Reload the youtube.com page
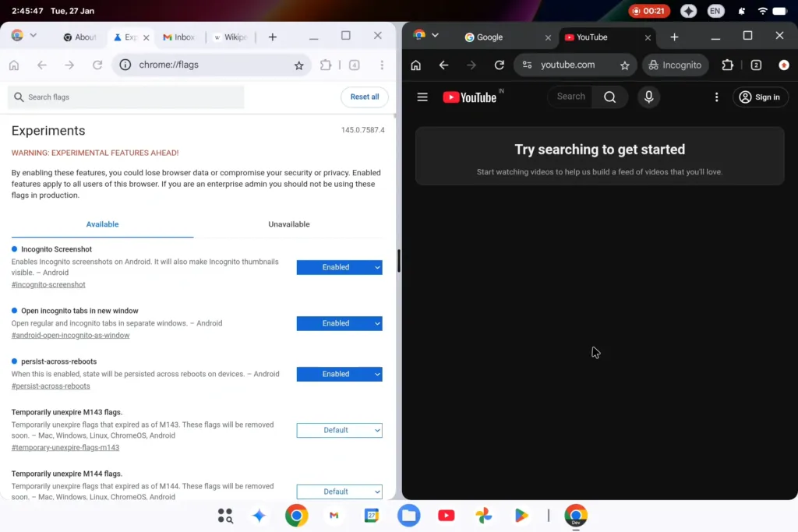798x532 pixels. (500, 65)
